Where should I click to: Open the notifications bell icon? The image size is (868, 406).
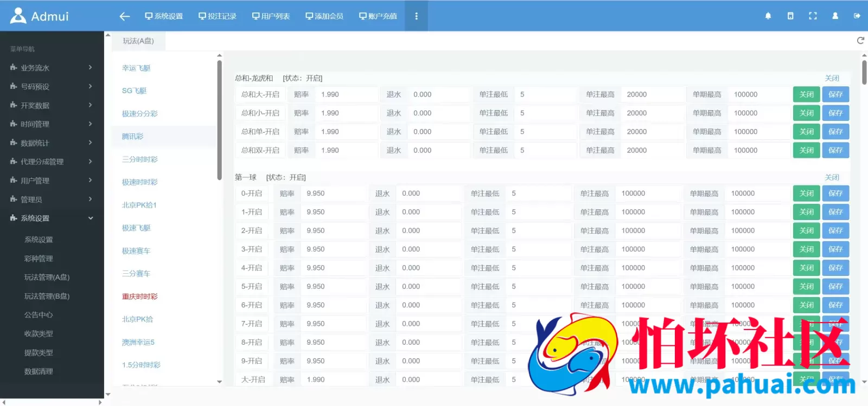[768, 16]
